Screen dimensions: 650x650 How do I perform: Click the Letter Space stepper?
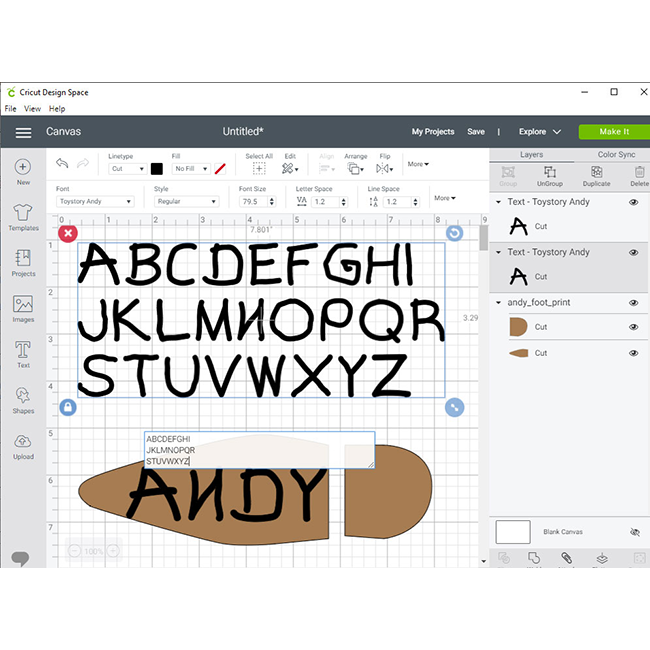(343, 202)
